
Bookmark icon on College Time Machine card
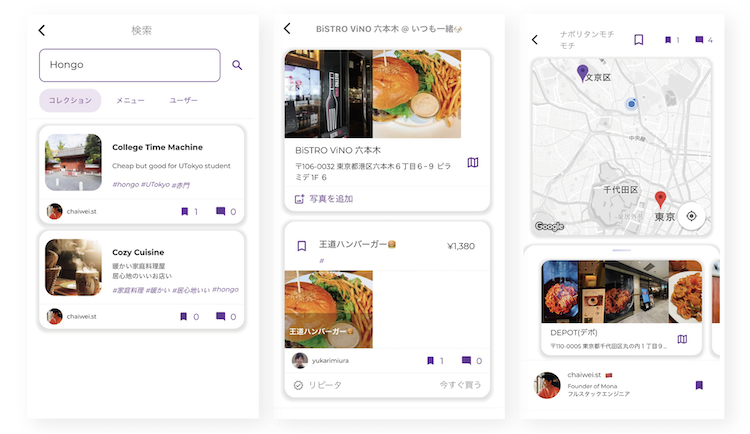pos(185,211)
